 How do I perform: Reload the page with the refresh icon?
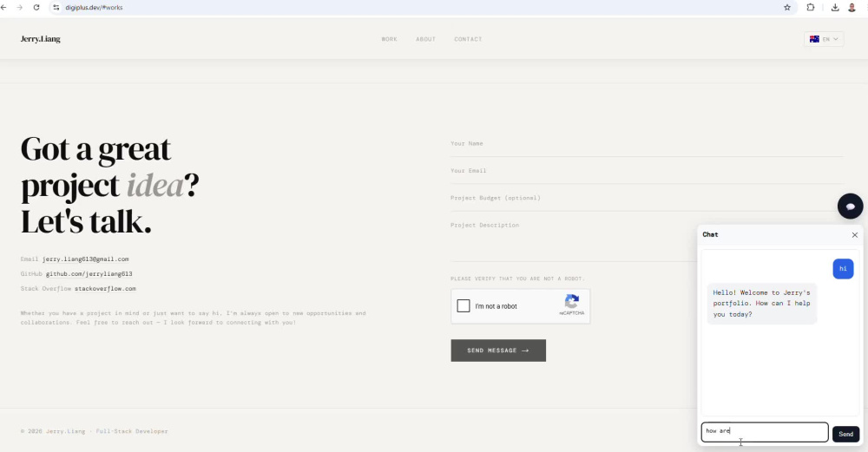pos(36,7)
